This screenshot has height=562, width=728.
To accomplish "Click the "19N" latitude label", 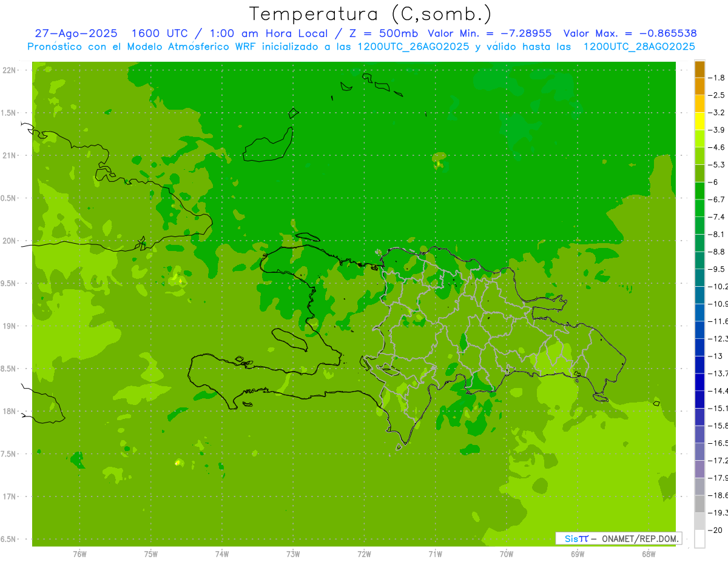I will tap(9, 326).
